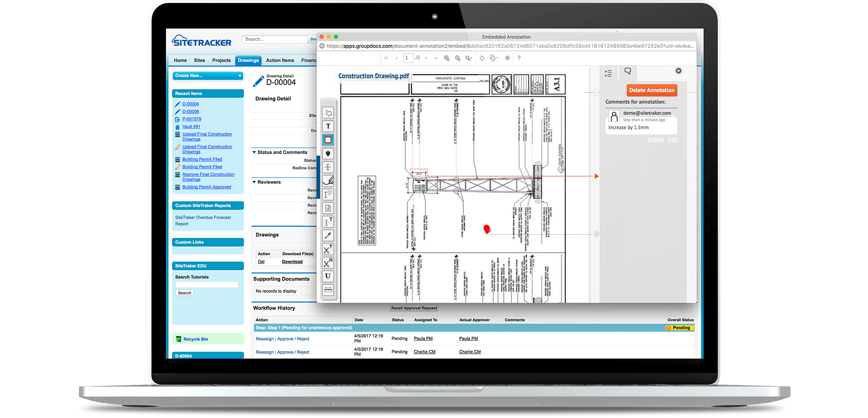Click Approve / Reject in Charlie CM row

pyautogui.click(x=293, y=352)
